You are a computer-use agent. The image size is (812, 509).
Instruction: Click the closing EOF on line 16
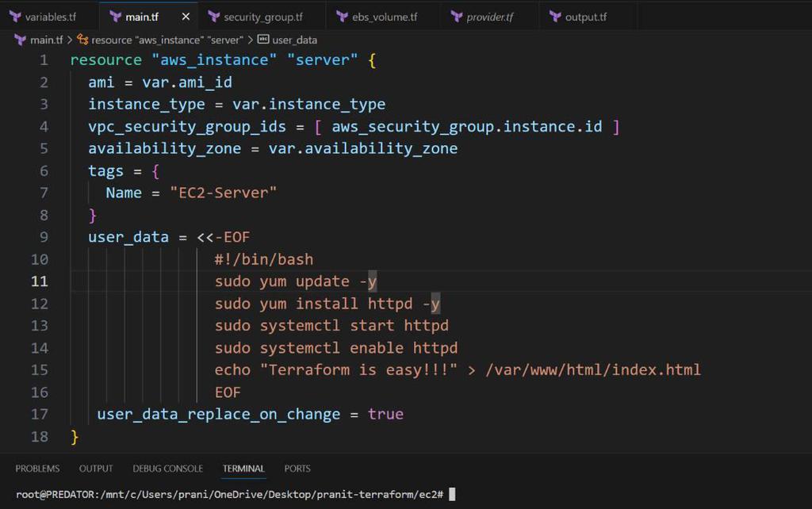tap(228, 392)
